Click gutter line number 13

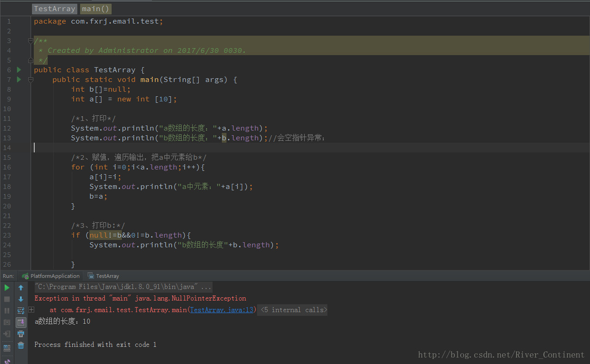[6, 138]
